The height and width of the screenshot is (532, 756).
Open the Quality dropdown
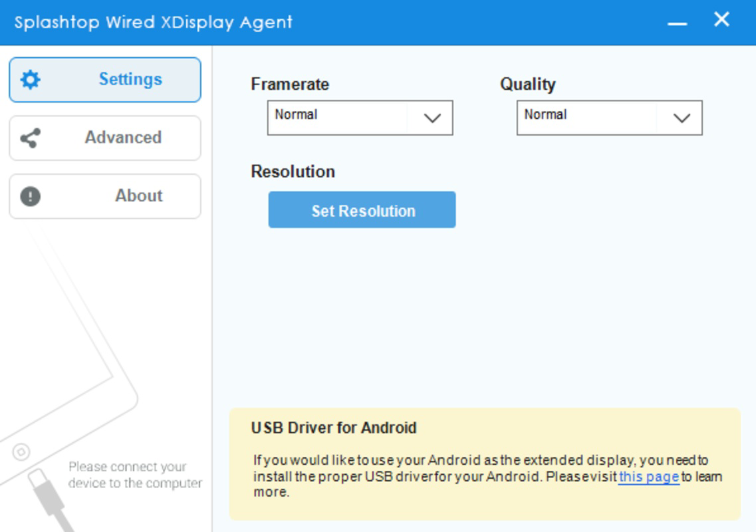(680, 118)
